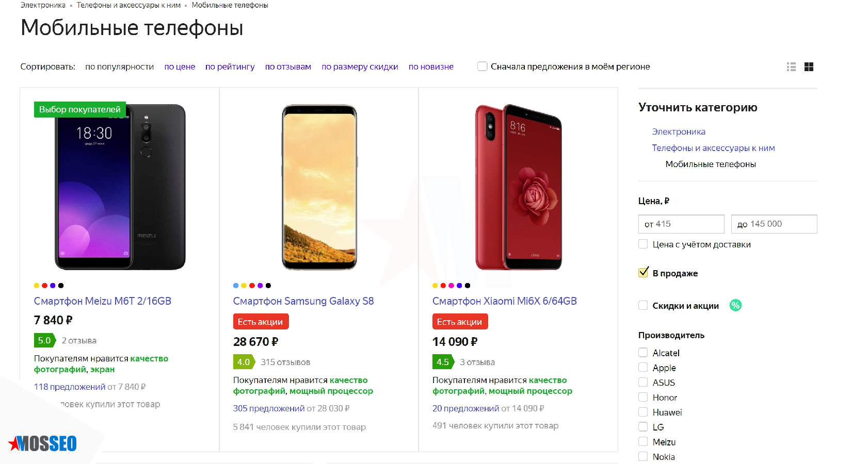
Task: Click the green percent discount icon
Action: 735,305
